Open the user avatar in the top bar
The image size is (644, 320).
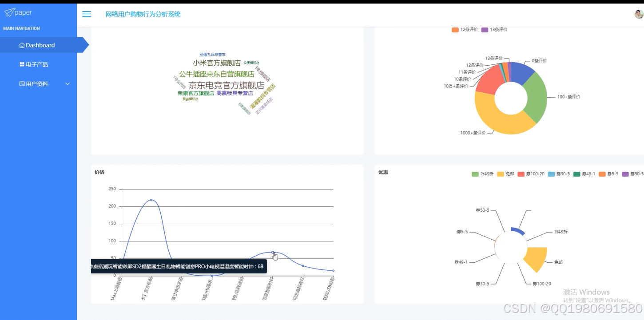pyautogui.click(x=639, y=14)
